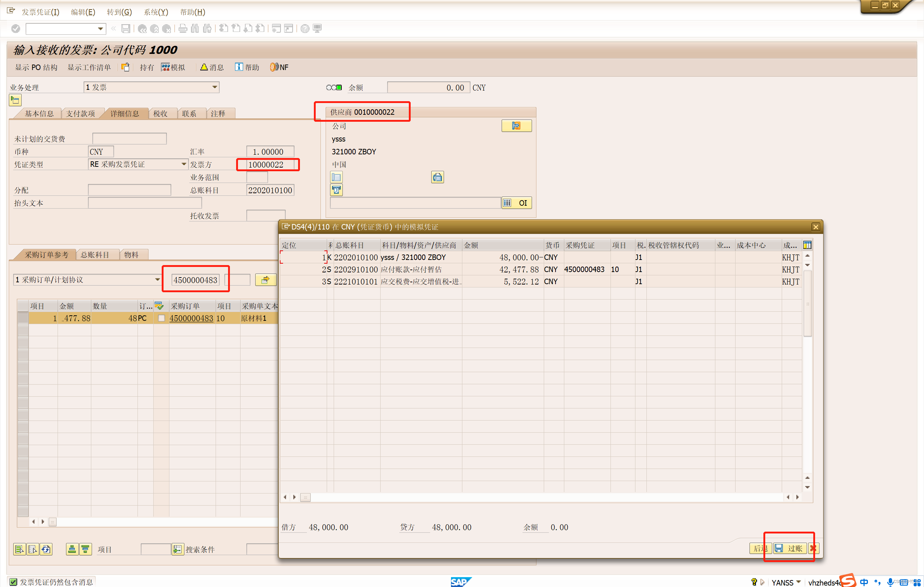This screenshot has height=587, width=924.
Task: Click the OI open items button
Action: [x=517, y=203]
